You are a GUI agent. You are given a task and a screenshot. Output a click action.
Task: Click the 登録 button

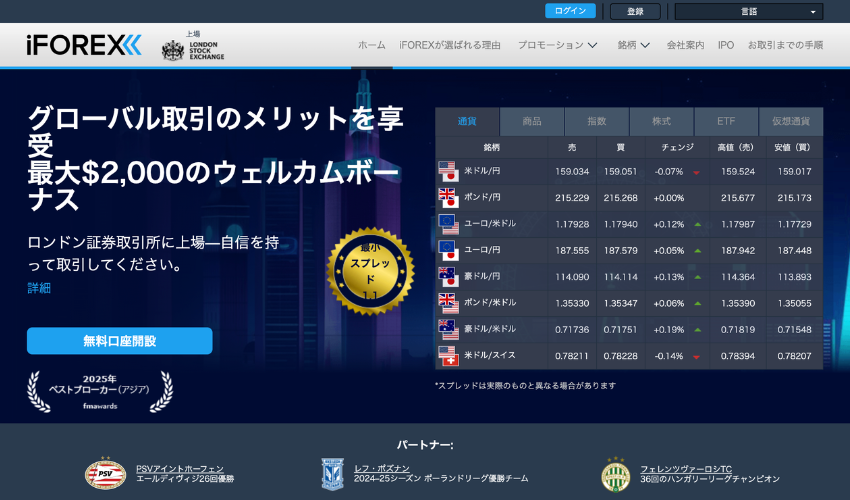635,11
